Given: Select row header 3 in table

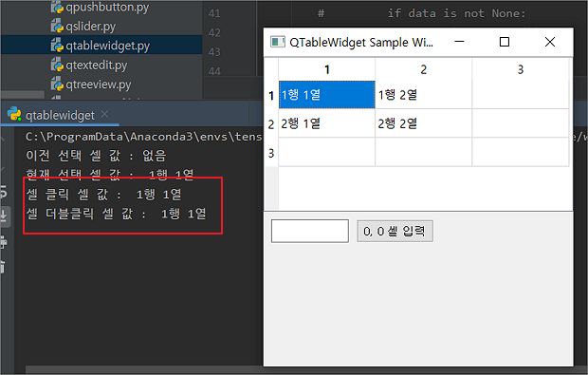Looking at the screenshot, I should 271,153.
